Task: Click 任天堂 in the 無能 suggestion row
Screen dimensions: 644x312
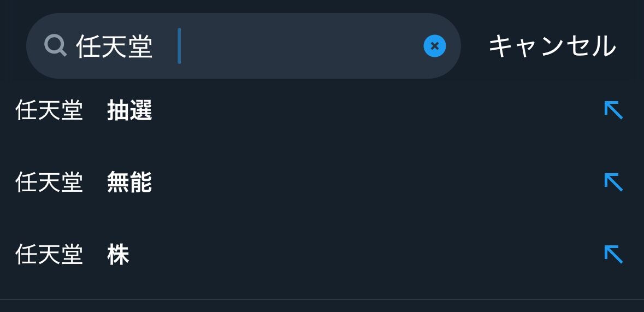Action: [x=49, y=183]
